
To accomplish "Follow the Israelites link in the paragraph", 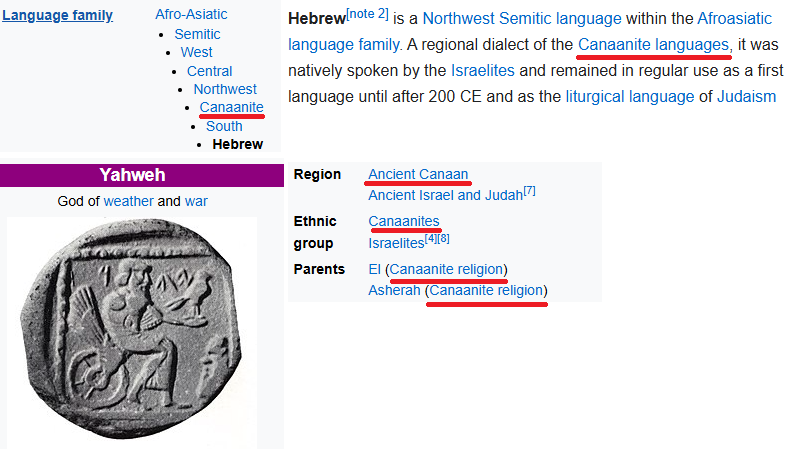I will click(483, 71).
